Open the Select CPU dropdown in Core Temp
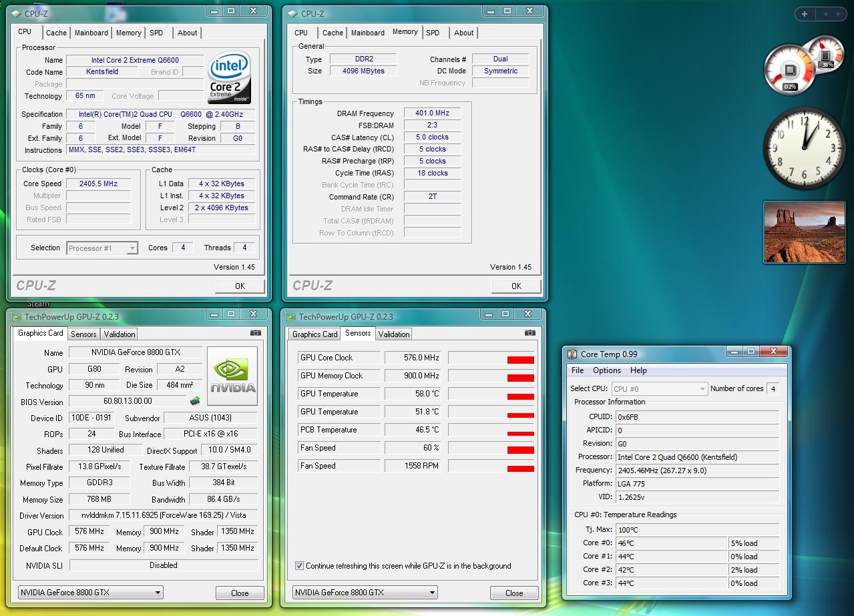 pos(659,388)
